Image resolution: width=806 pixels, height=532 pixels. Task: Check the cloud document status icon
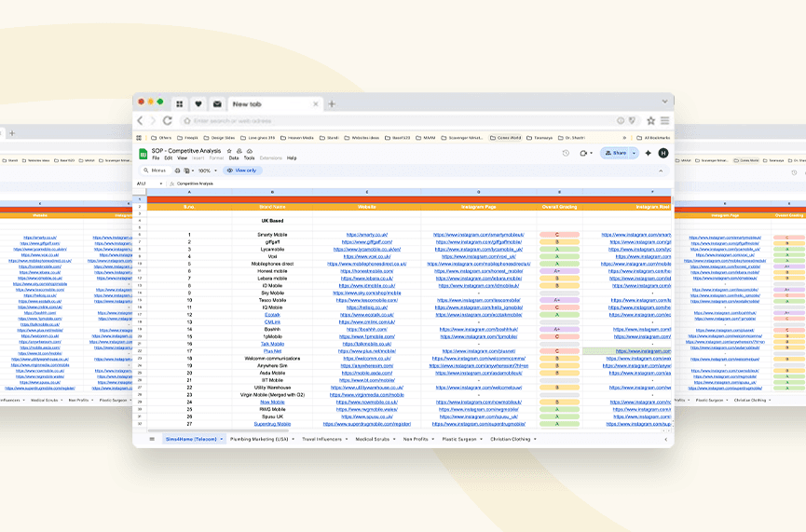250,151
